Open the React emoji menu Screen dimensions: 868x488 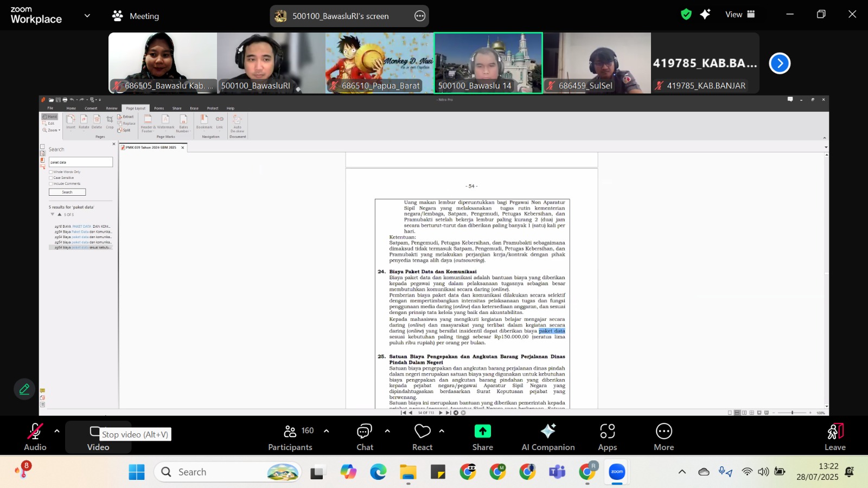[422, 437]
